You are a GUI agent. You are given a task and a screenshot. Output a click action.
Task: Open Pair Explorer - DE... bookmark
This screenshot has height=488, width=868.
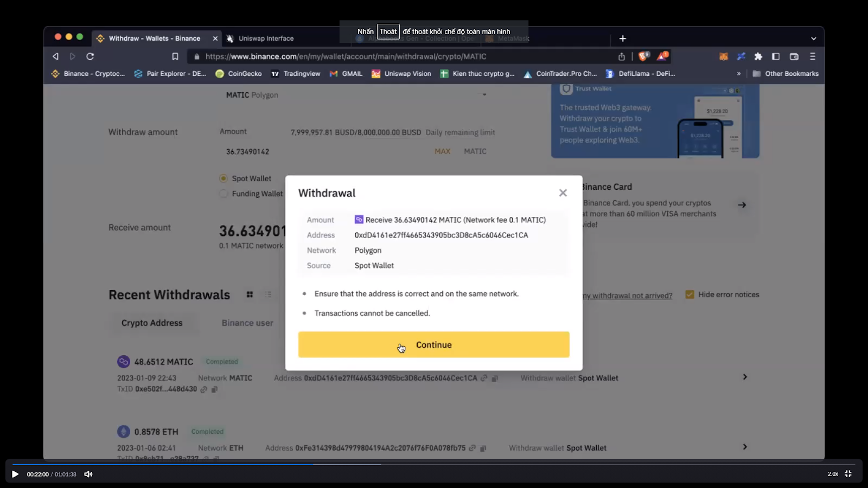[170, 74]
